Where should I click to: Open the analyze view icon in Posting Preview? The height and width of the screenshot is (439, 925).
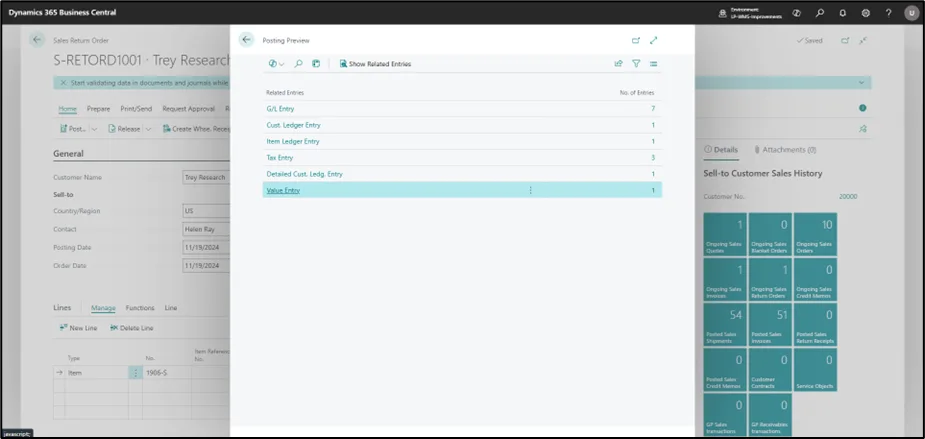pyautogui.click(x=316, y=64)
